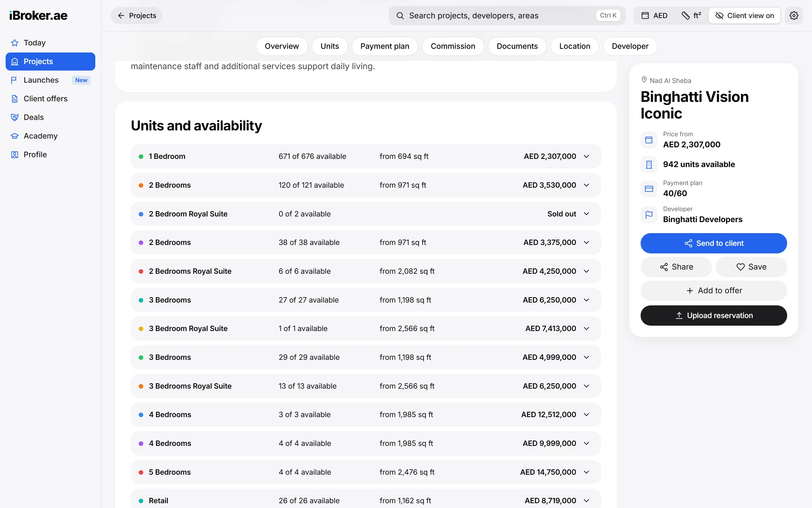812x508 pixels.
Task: Open the Units tab
Action: (330, 46)
